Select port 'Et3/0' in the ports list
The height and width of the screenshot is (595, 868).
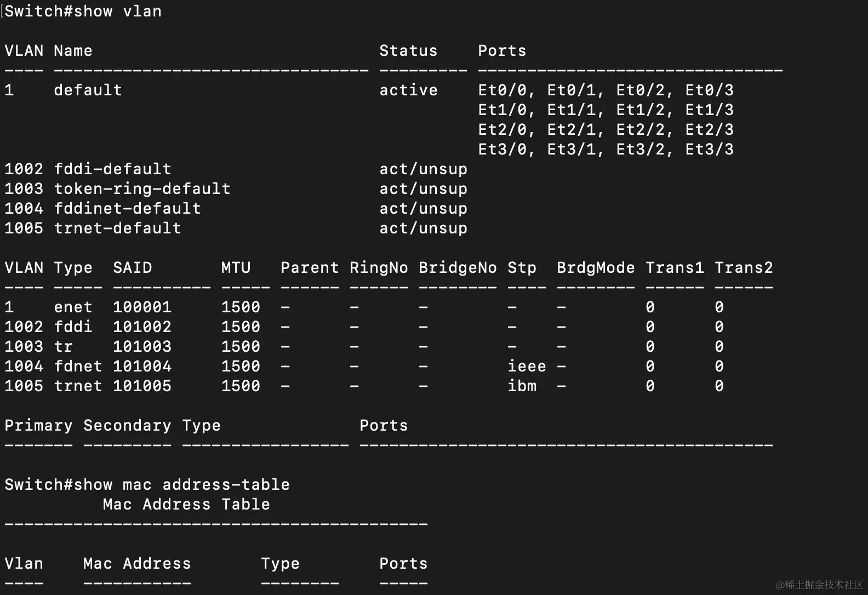(502, 150)
